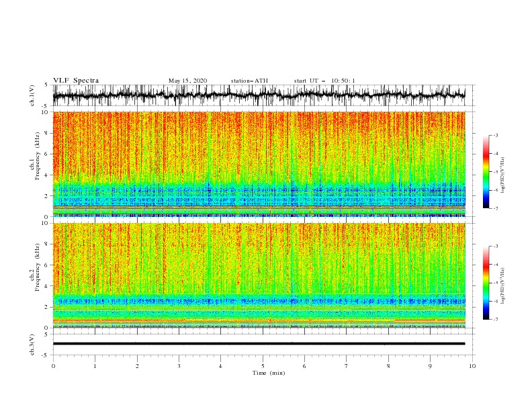Click the "5" tick on ch.1(V) axis
The image size is (532, 411).
point(46,85)
